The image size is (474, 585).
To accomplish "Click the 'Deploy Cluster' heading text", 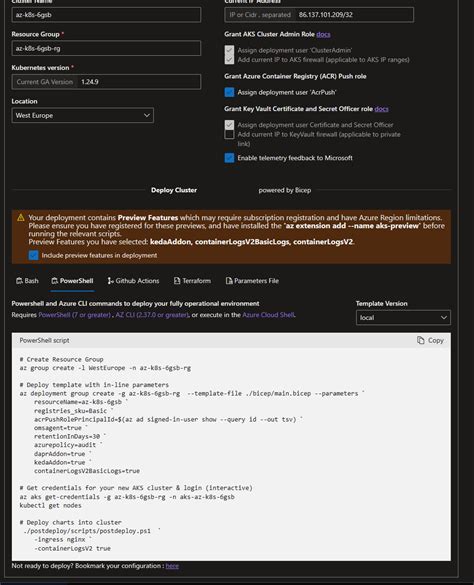I will click(x=174, y=190).
